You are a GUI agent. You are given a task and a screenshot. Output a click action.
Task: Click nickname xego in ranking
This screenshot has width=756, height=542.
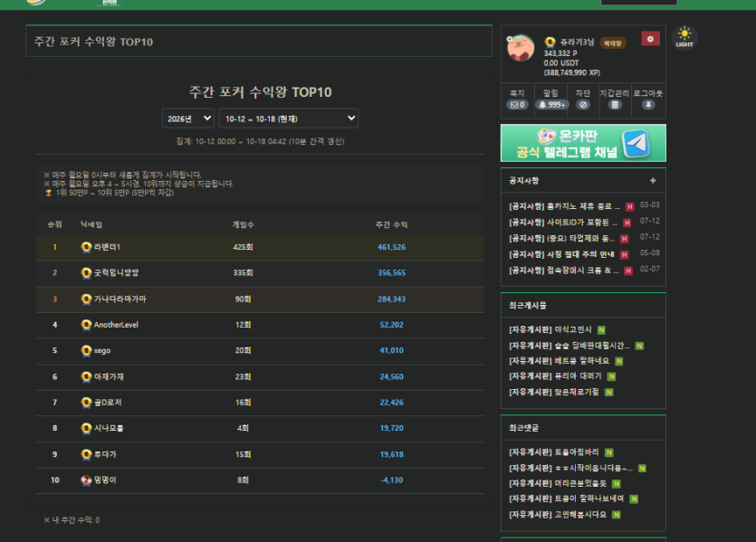click(102, 350)
